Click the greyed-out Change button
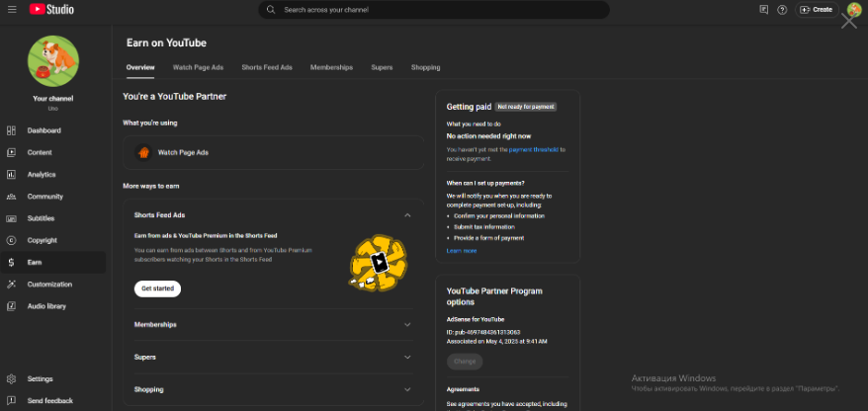Viewport: 868px width, 411px height. click(x=465, y=362)
